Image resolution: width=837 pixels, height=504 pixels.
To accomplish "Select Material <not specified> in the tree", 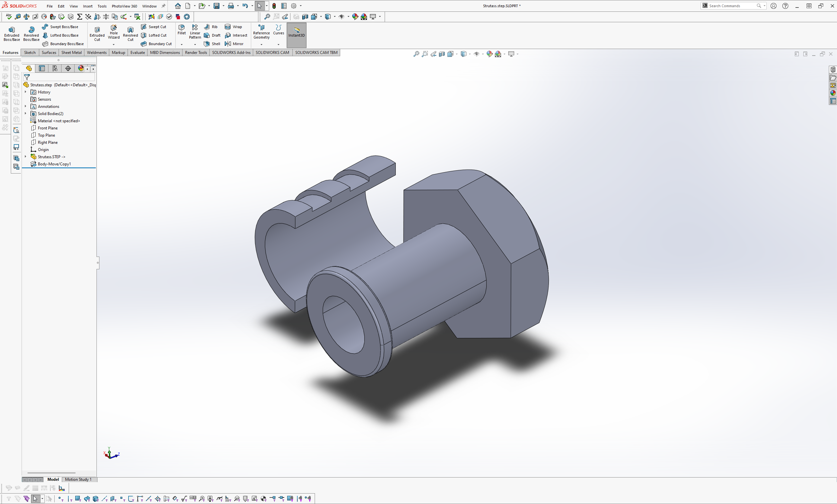I will tap(59, 121).
